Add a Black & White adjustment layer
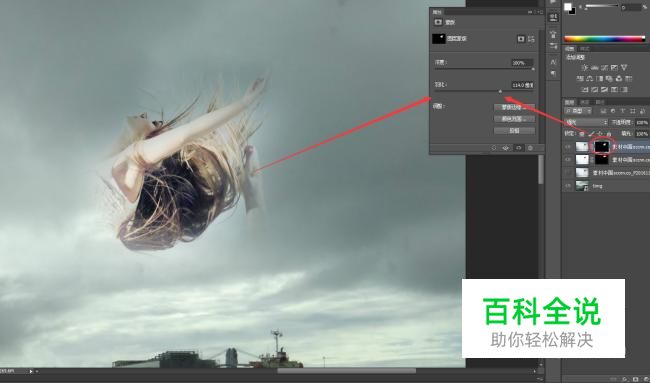Image resolution: width=650 pixels, height=383 pixels. click(x=600, y=79)
